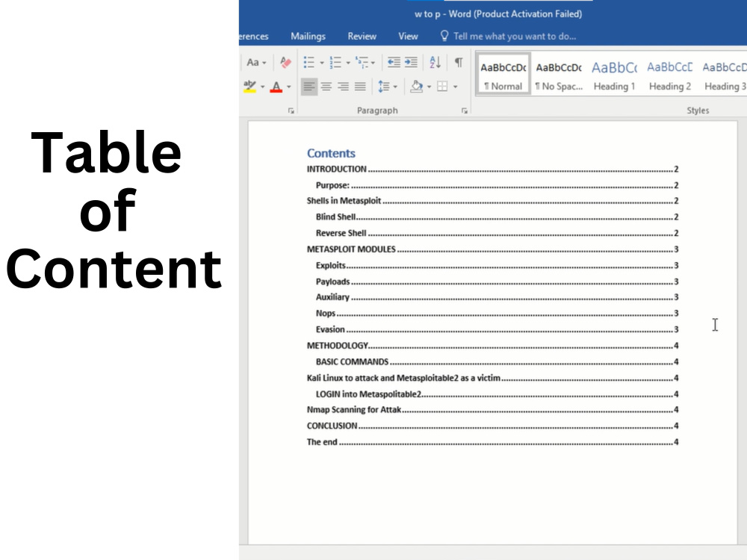Toggle Align Left paragraph alignment

click(309, 87)
